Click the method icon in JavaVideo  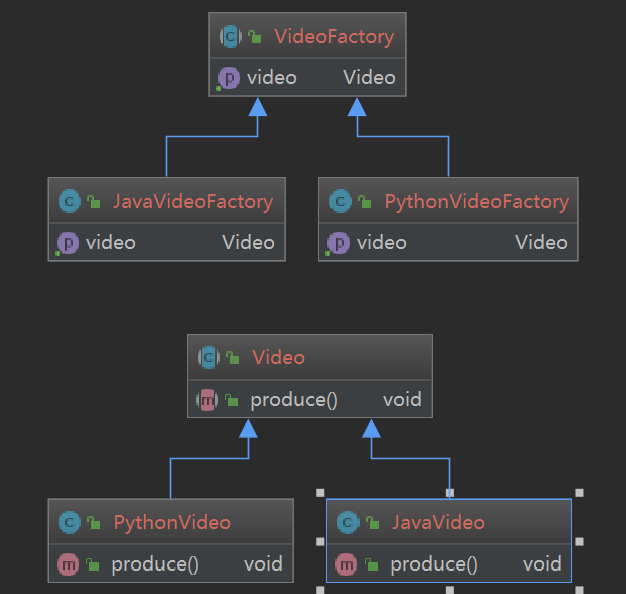[x=347, y=564]
